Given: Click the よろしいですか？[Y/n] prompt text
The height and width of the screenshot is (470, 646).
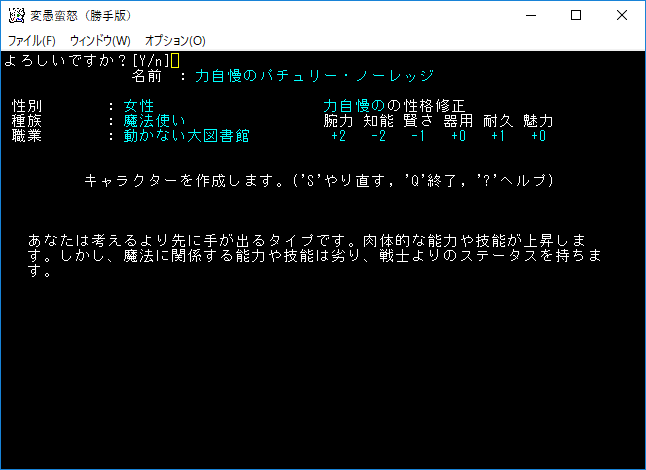Looking at the screenshot, I should [87, 61].
